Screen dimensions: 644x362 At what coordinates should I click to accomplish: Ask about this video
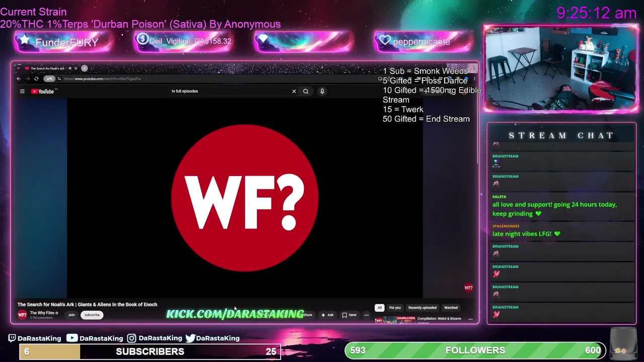(x=328, y=315)
